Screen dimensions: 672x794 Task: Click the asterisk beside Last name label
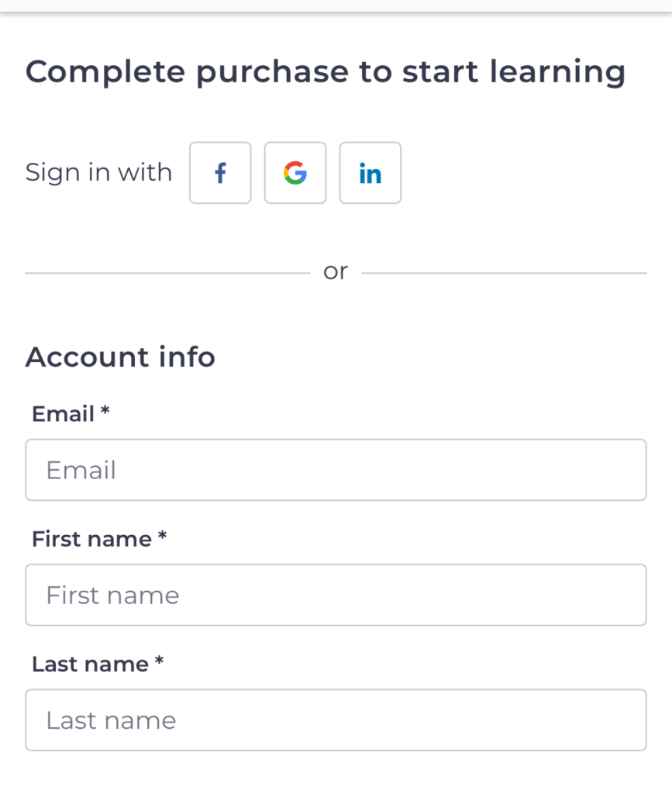click(x=159, y=661)
